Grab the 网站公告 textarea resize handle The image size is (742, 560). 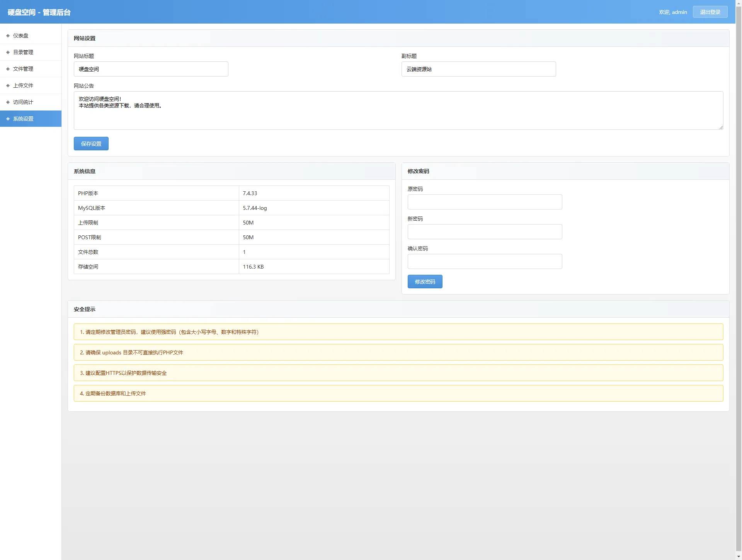721,128
